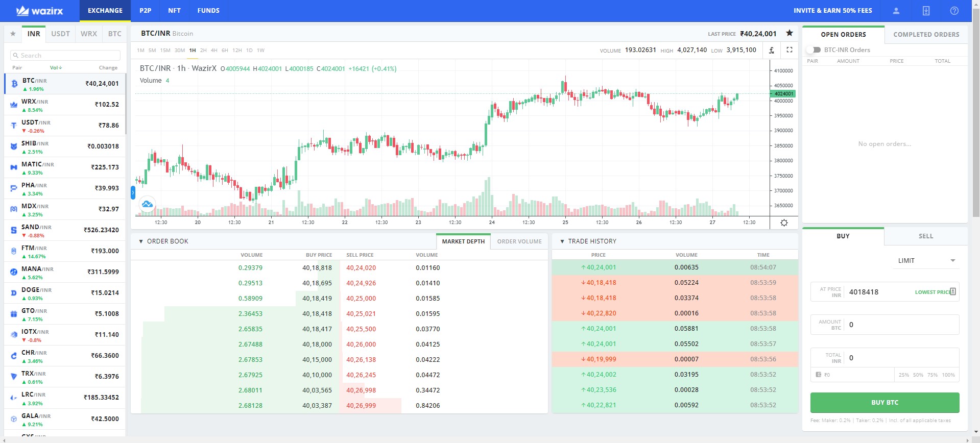Switch to ORDER VOLUME tab
Viewport: 980px width, 443px height.
[x=519, y=241]
